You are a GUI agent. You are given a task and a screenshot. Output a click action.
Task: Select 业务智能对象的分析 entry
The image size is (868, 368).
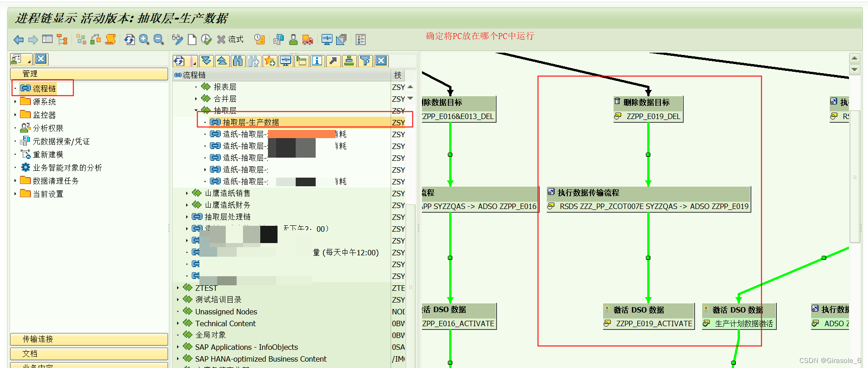[x=67, y=168]
